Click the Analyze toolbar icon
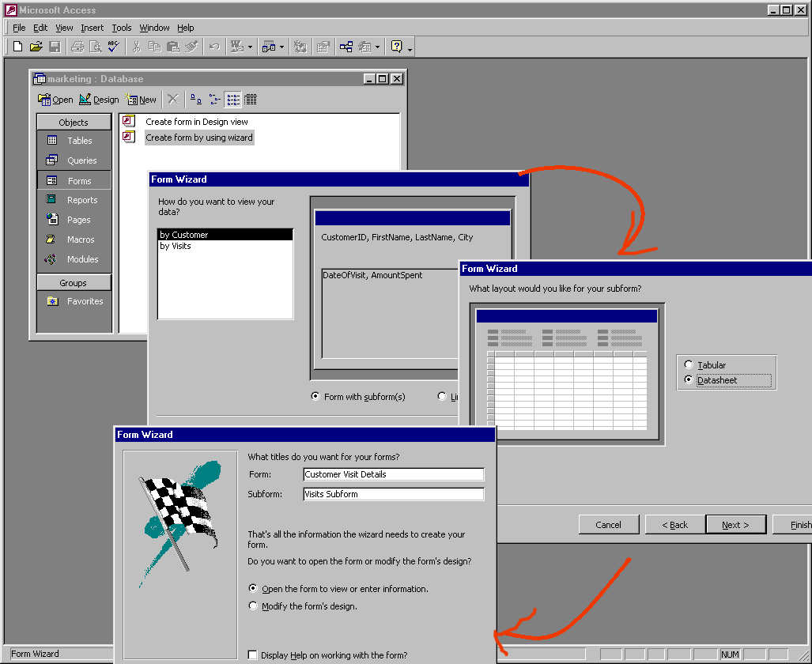Image resolution: width=812 pixels, height=664 pixels. coord(269,47)
